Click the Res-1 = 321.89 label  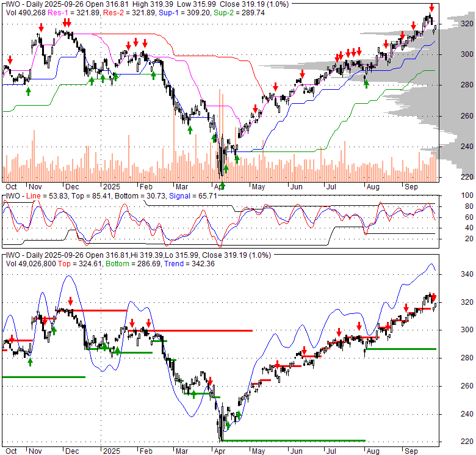tap(74, 13)
